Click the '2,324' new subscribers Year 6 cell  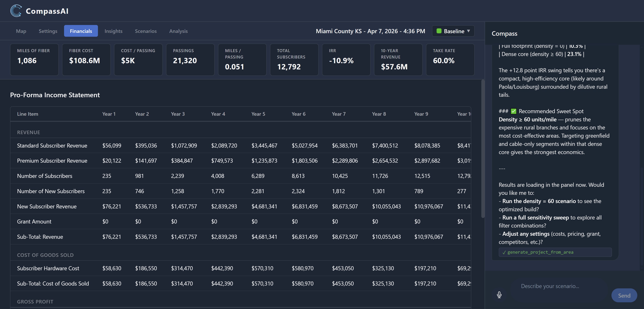pos(298,191)
